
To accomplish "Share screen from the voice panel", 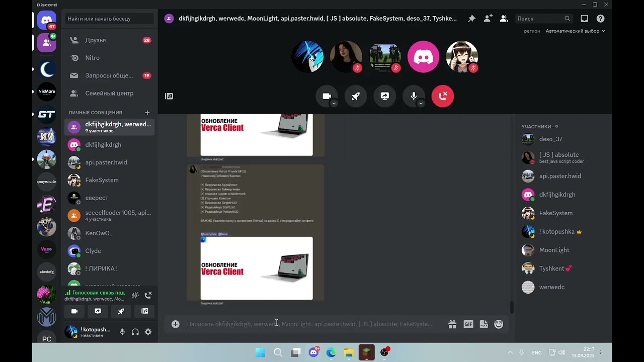I will (x=98, y=311).
